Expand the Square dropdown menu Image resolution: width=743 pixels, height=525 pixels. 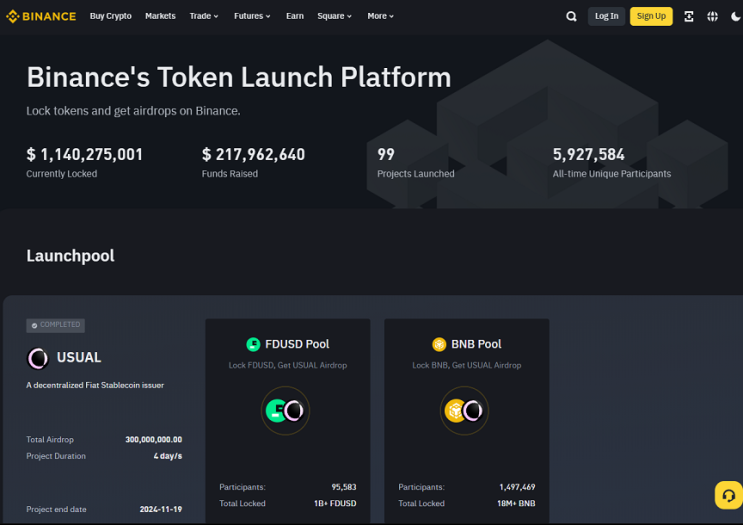(x=335, y=16)
